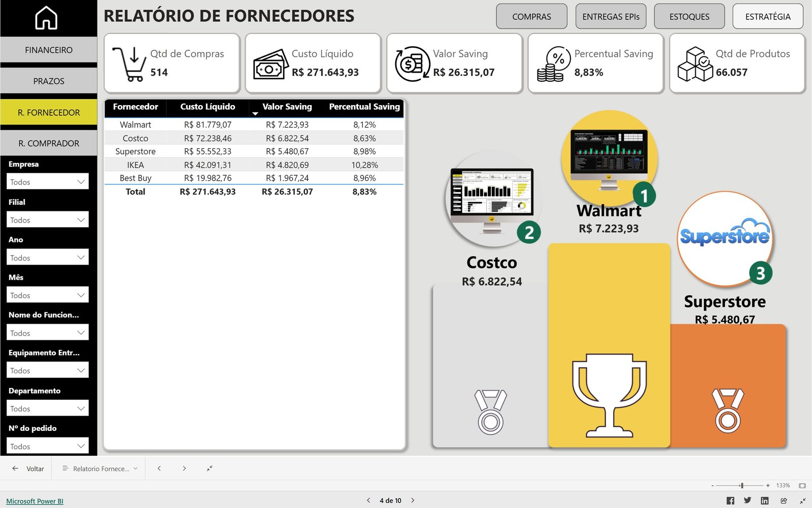Click fit to page icon beside zoom

point(802,486)
